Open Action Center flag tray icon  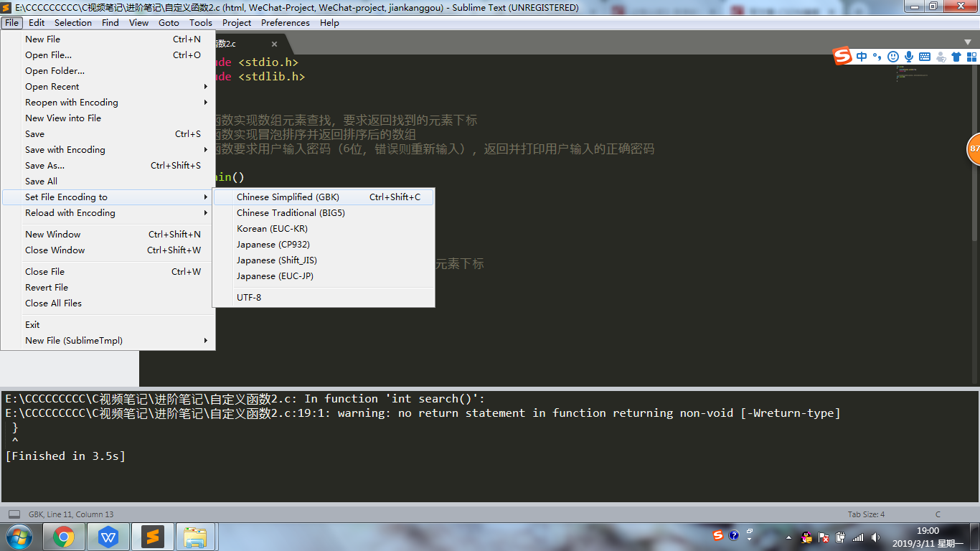824,537
